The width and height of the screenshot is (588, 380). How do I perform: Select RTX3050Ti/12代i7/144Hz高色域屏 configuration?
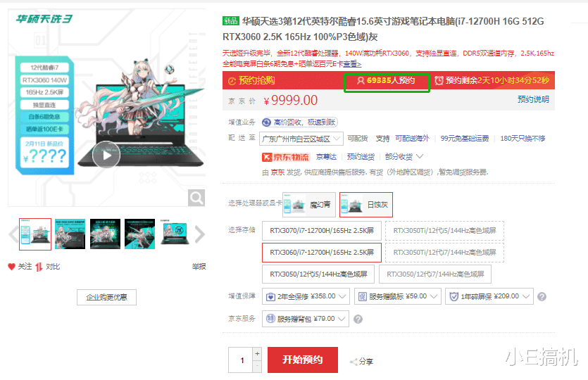[444, 252]
